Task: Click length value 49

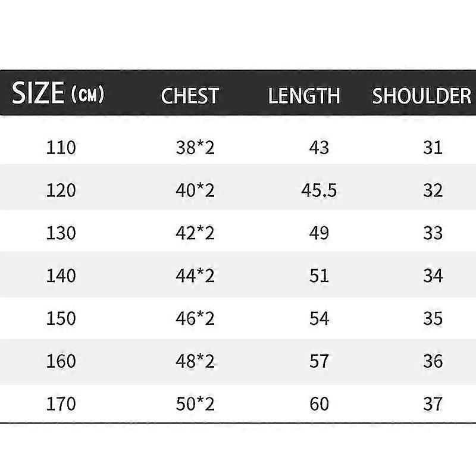Action: 319,233
